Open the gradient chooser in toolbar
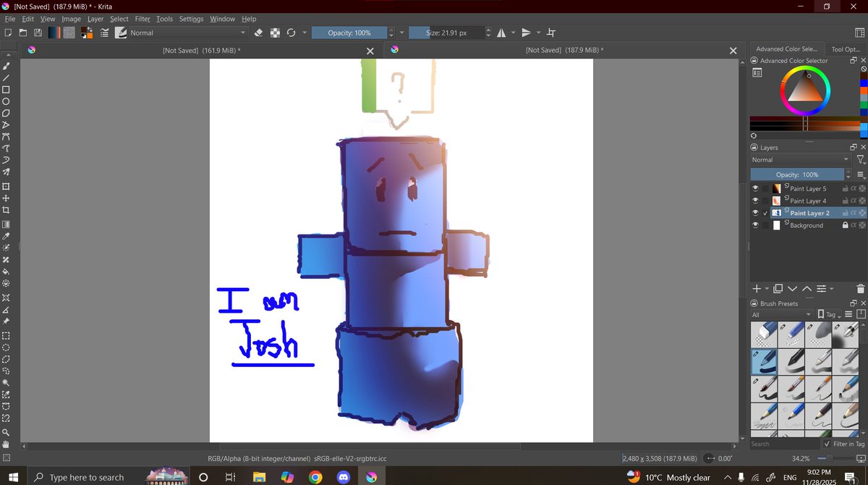This screenshot has width=868, height=485. point(54,33)
